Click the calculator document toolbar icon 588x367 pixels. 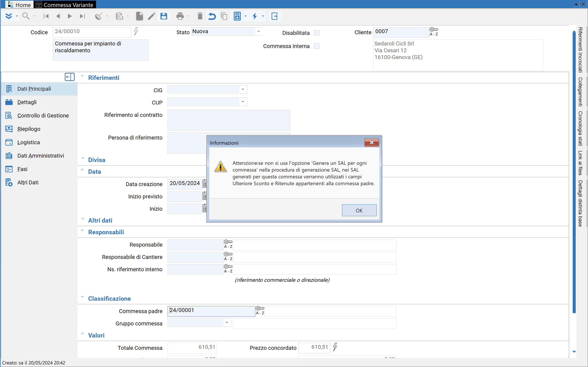click(x=237, y=16)
